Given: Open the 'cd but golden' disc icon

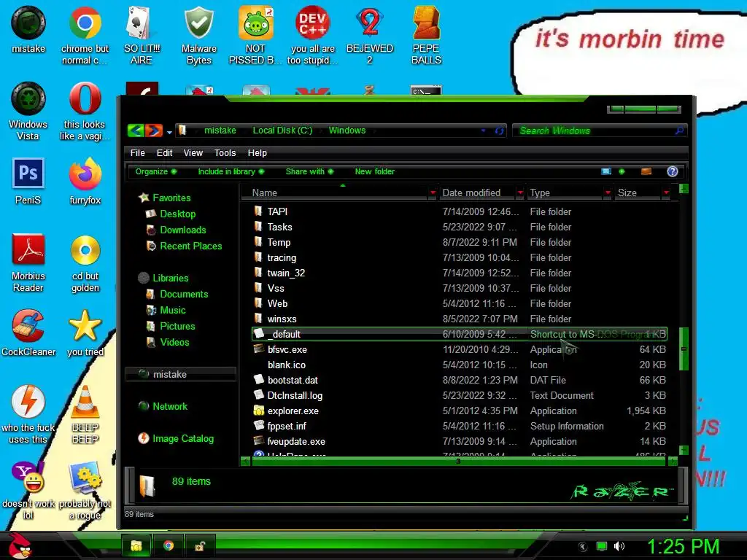Looking at the screenshot, I should (x=85, y=262).
